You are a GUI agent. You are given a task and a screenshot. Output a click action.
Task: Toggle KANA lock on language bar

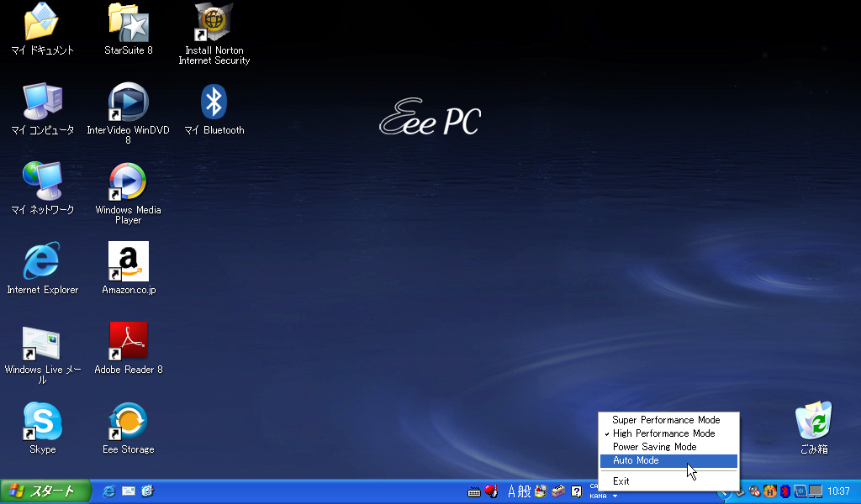(x=598, y=496)
